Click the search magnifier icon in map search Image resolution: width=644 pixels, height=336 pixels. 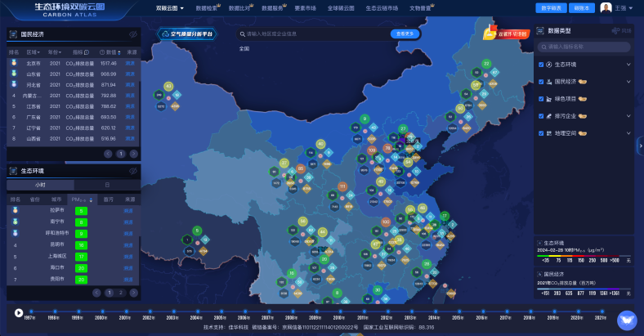coord(243,34)
